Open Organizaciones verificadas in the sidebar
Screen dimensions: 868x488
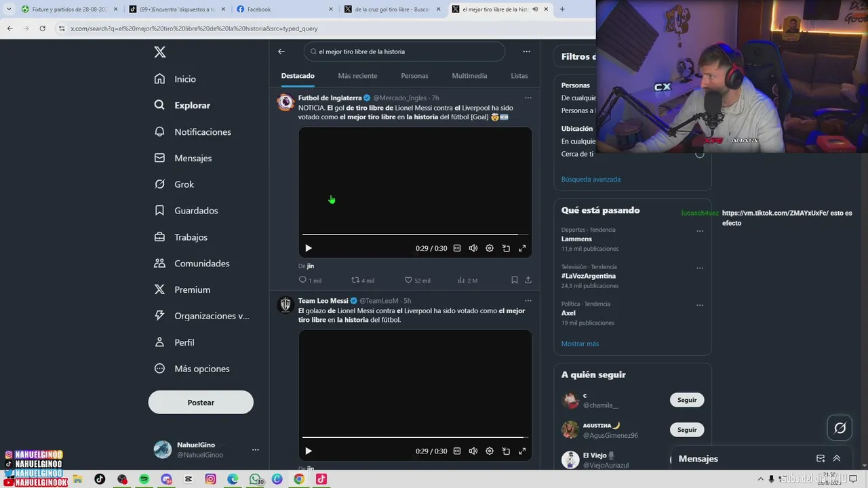[201, 316]
